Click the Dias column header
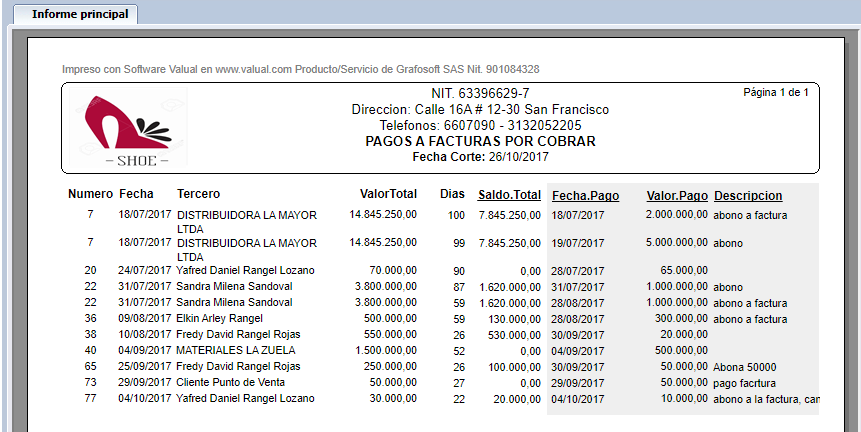The image size is (861, 432). (452, 194)
